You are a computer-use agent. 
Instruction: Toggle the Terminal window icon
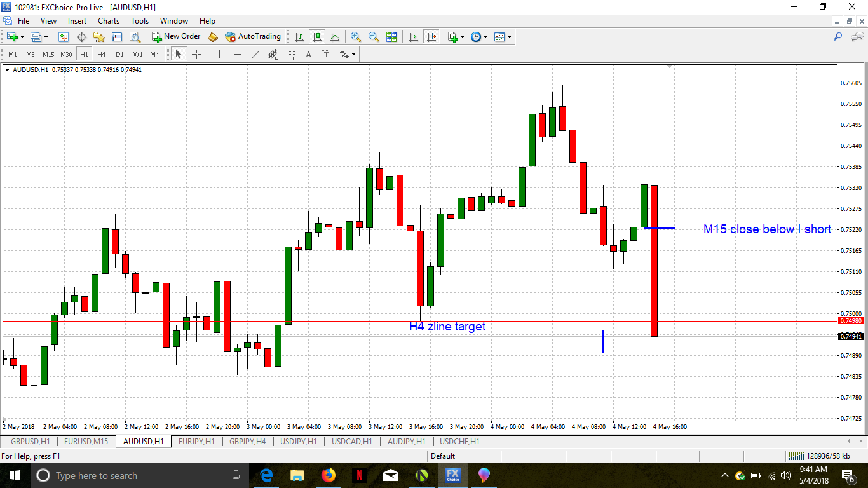117,37
